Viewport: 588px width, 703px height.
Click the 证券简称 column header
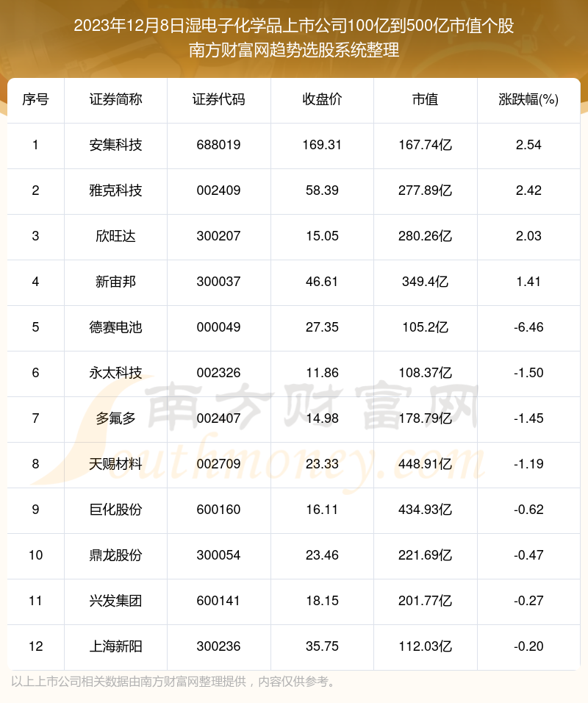(115, 99)
